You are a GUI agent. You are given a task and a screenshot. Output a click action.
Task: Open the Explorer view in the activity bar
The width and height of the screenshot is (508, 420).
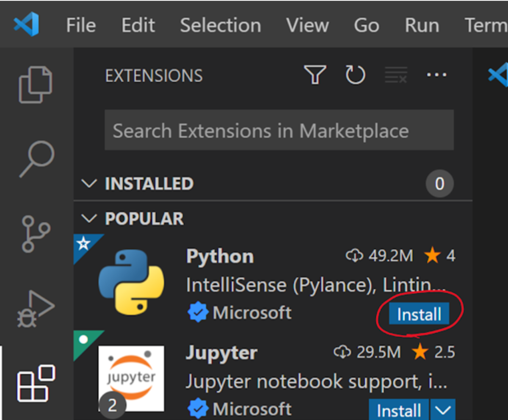point(36,84)
